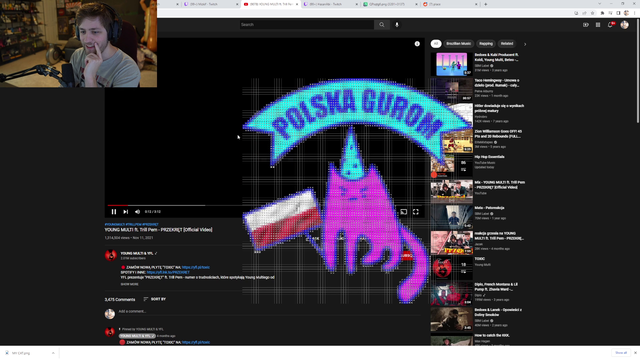Image resolution: width=640 pixels, height=360 pixels.
Task: Open the downloaded png file options arrow
Action: [53, 353]
